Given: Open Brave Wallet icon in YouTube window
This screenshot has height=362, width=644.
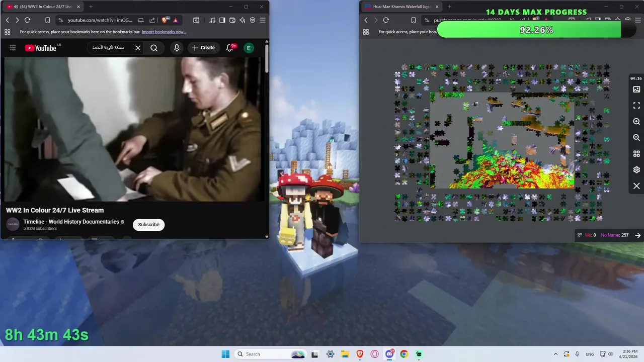Looking at the screenshot, I should 232,20.
